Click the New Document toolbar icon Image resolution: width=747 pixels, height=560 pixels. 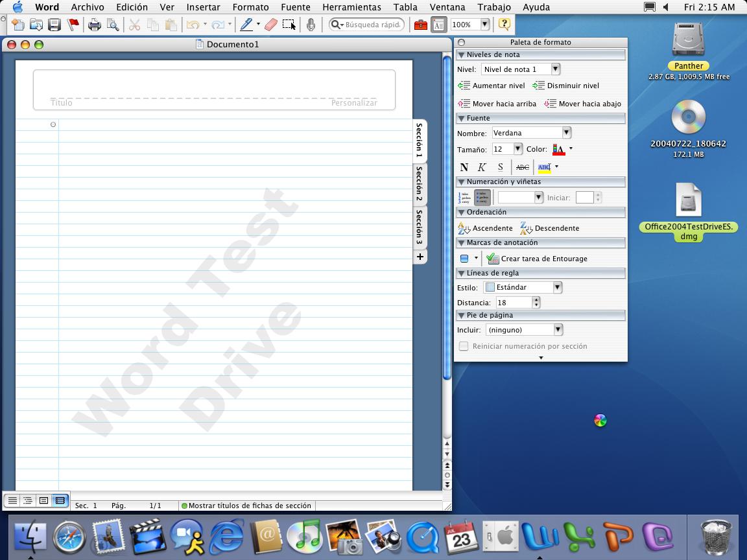tap(18, 24)
